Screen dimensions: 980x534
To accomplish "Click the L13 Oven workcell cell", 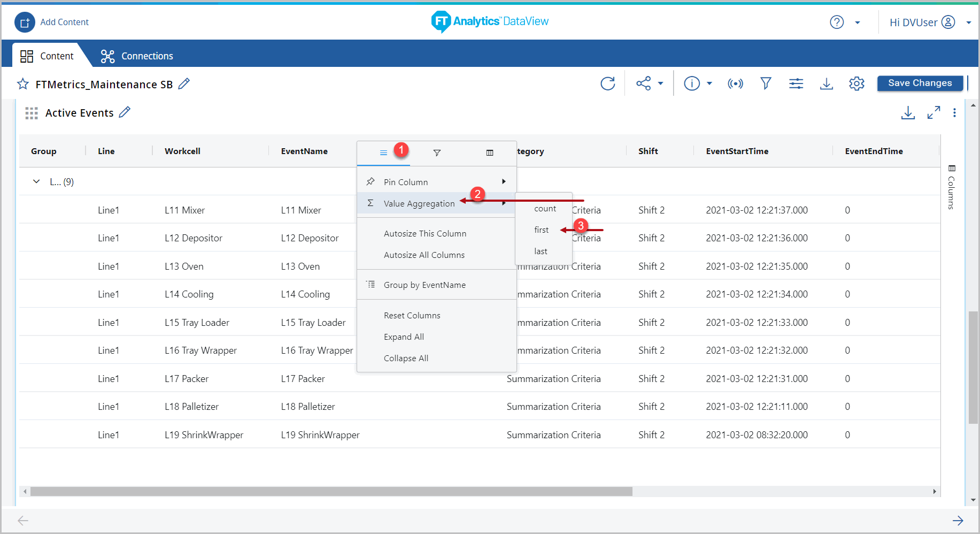I will (184, 266).
